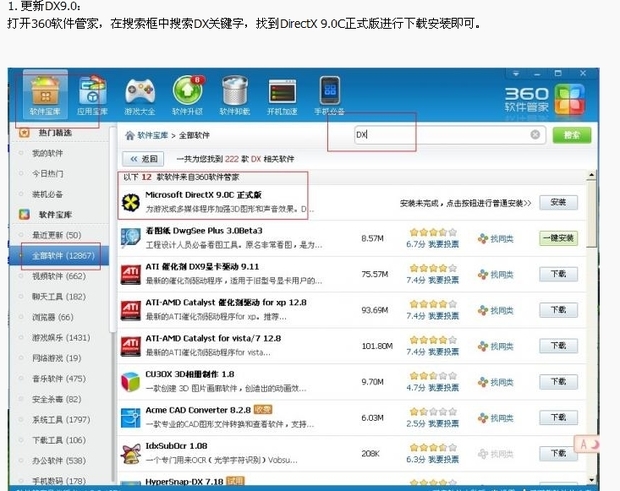Click 找同类 icon in DwgSee Plus row
Image resolution: width=620 pixels, height=491 pixels.
click(483, 238)
